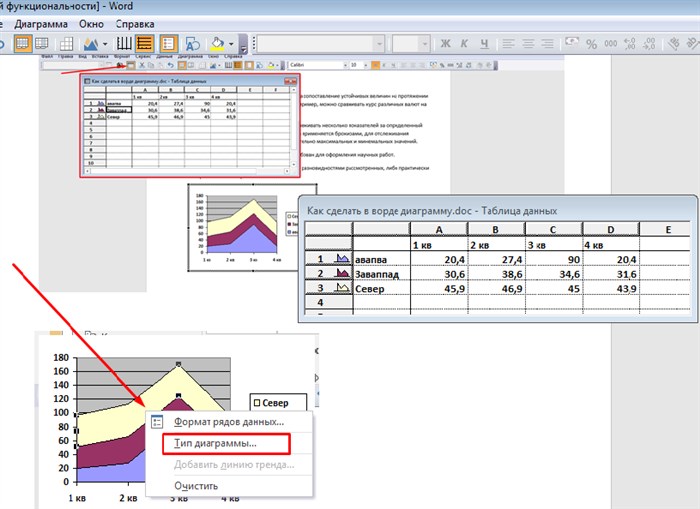The width and height of the screenshot is (700, 509).
Task: Decrease decimal places
Action: pos(649,44)
